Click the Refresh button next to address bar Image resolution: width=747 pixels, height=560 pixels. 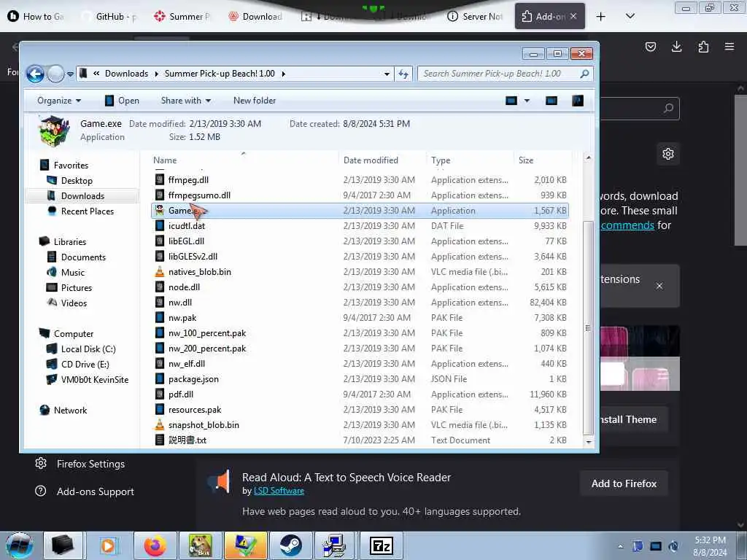point(403,74)
